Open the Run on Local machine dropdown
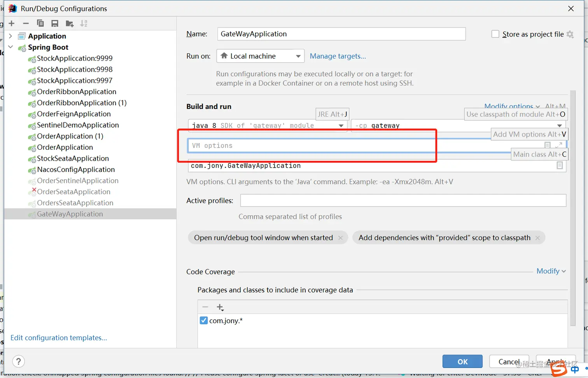The image size is (588, 378). pos(261,56)
